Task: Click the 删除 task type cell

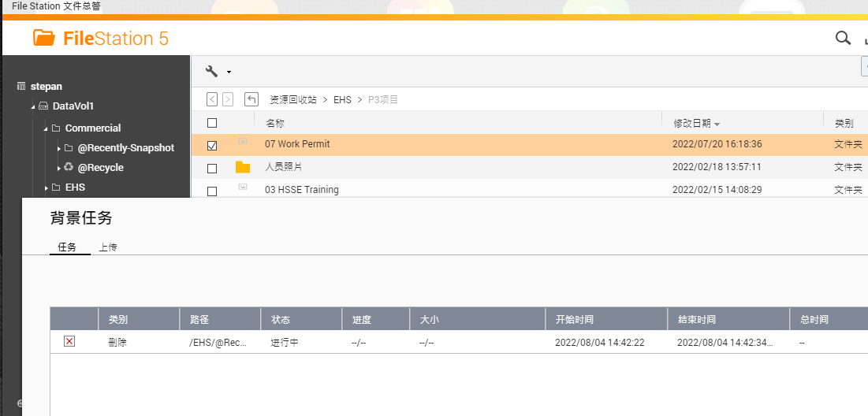Action: (x=117, y=343)
